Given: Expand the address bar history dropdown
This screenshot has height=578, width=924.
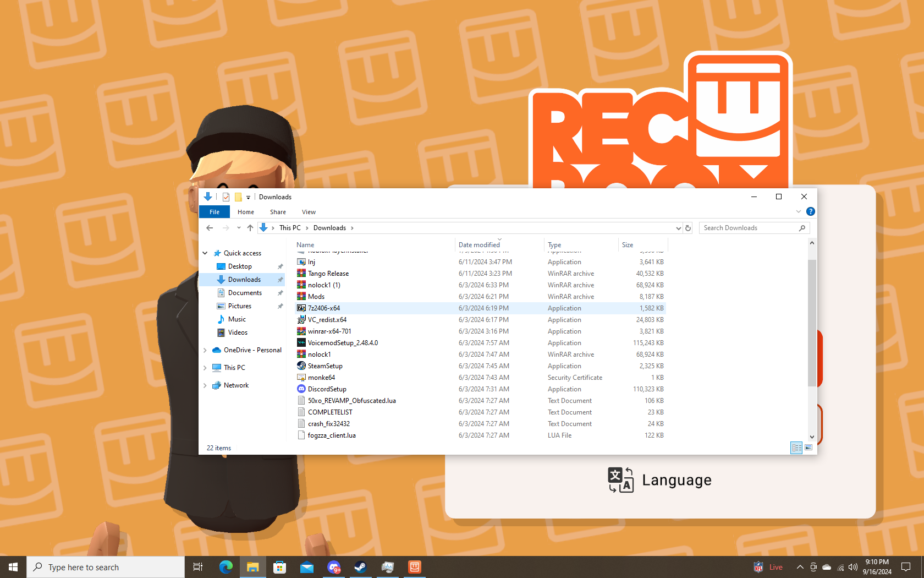Looking at the screenshot, I should tap(678, 228).
